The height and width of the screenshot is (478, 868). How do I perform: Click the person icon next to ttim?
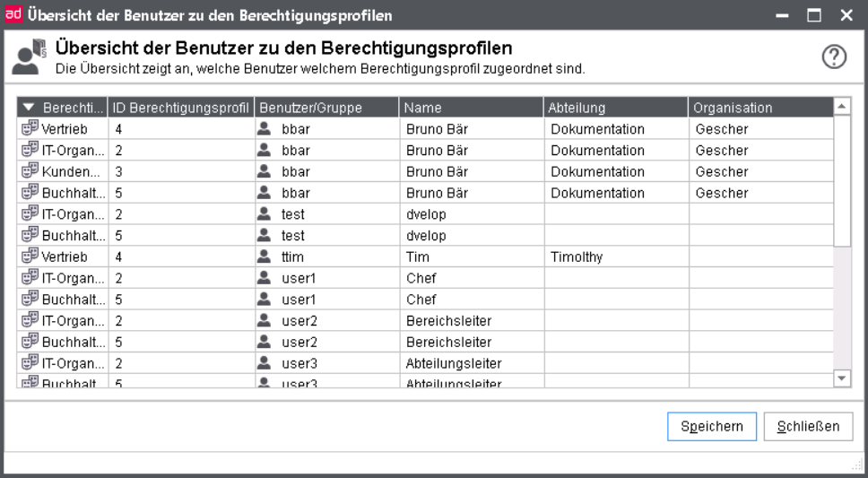coord(265,256)
